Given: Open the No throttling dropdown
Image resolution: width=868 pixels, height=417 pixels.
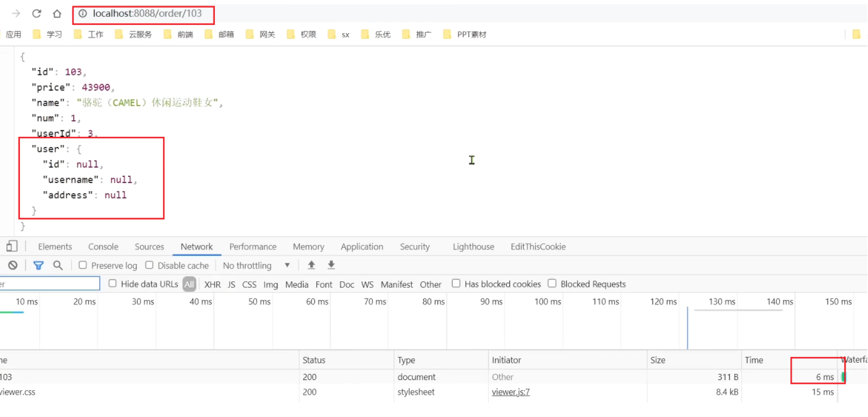Looking at the screenshot, I should click(256, 265).
